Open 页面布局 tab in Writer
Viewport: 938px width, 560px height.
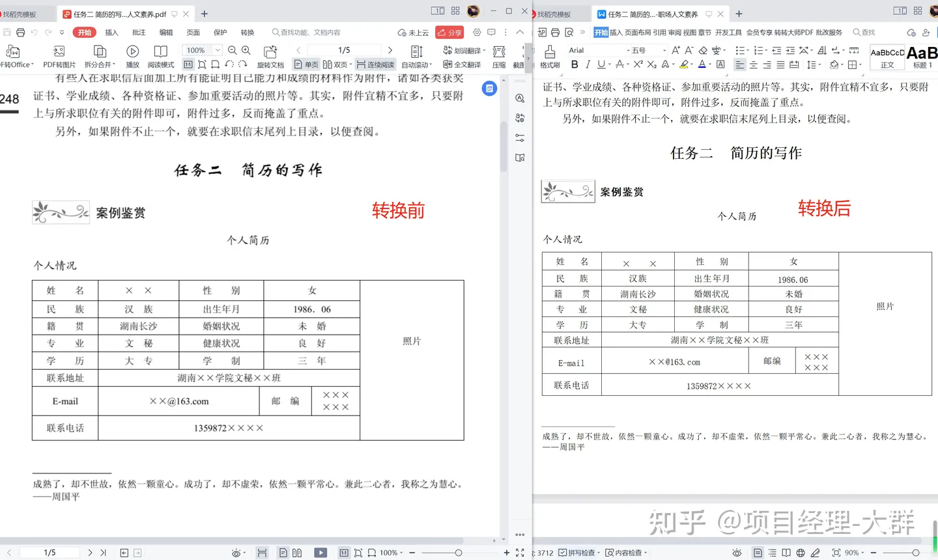coord(638,32)
